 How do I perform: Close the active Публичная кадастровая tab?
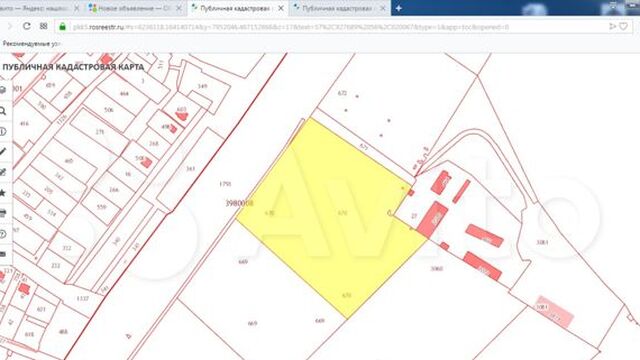[281, 8]
